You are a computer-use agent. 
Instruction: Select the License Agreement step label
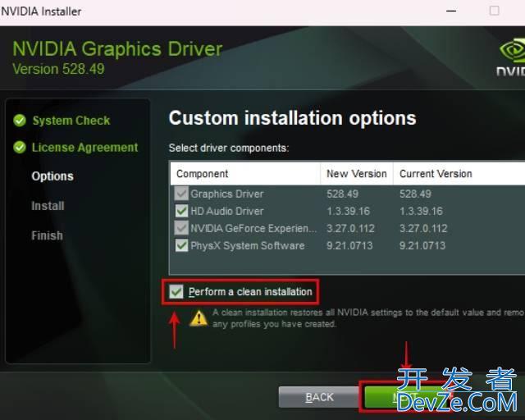pos(84,148)
